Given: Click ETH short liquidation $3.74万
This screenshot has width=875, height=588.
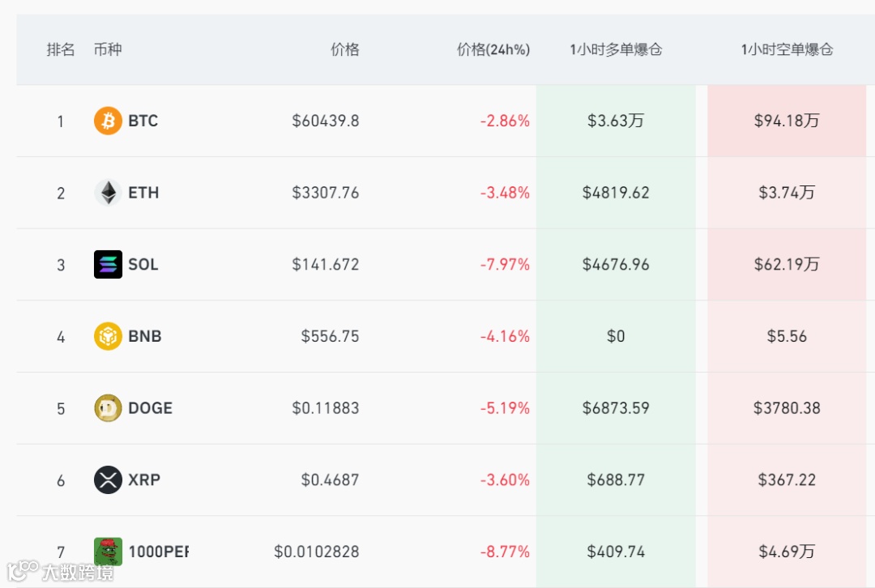Looking at the screenshot, I should point(787,193).
